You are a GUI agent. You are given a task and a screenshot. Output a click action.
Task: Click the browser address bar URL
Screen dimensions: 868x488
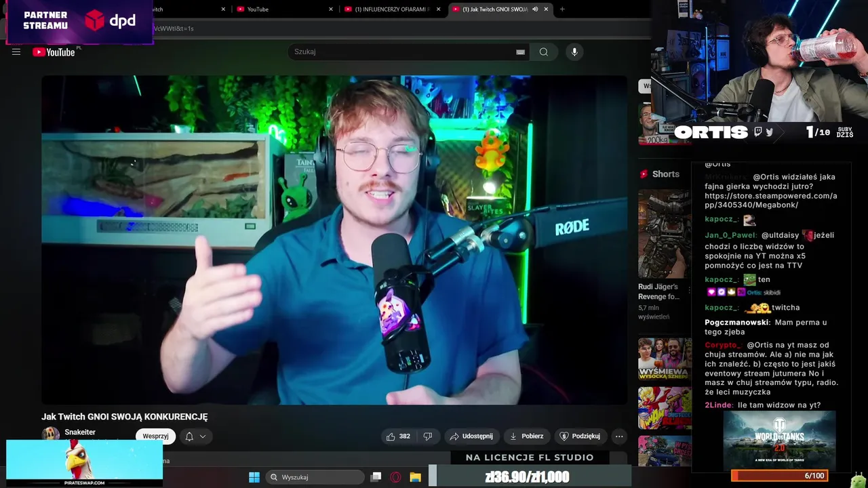(x=174, y=28)
